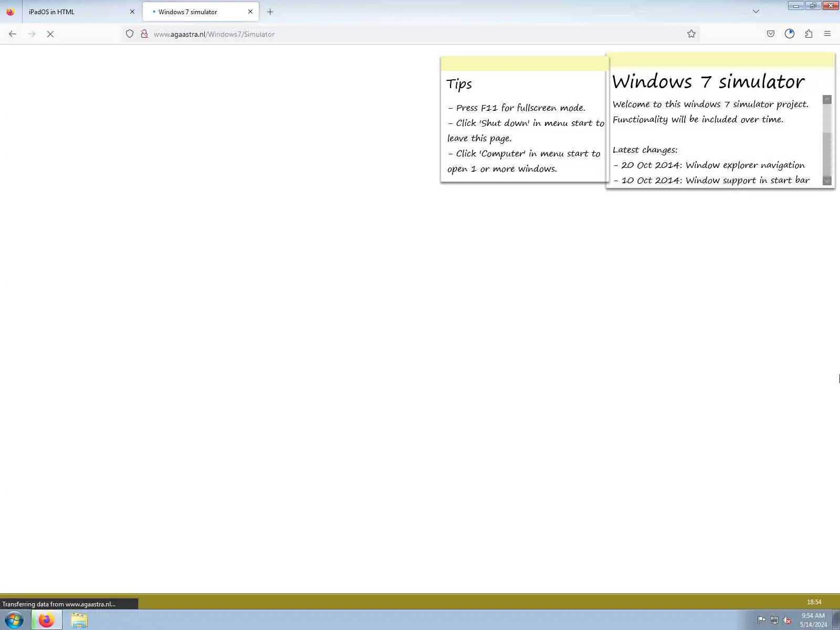Open the Firefox application menu

(827, 34)
